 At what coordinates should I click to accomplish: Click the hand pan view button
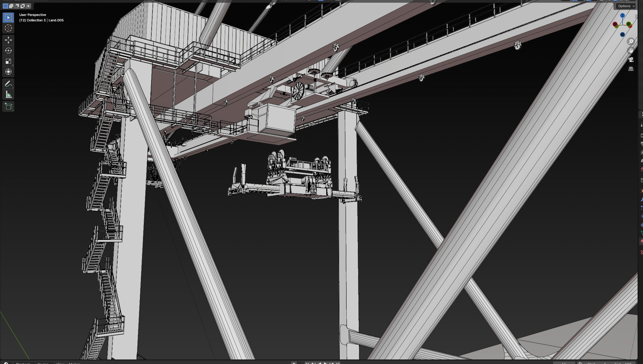click(631, 50)
